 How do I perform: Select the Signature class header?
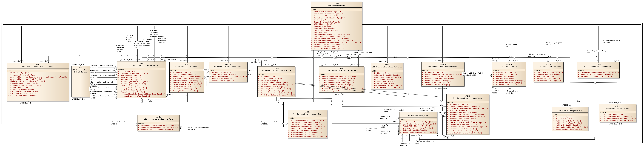570,110
